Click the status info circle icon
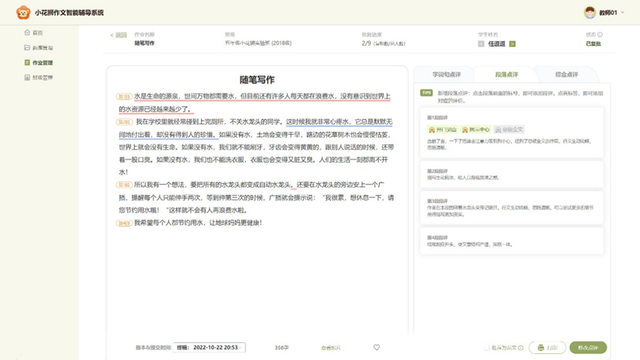 (600, 35)
